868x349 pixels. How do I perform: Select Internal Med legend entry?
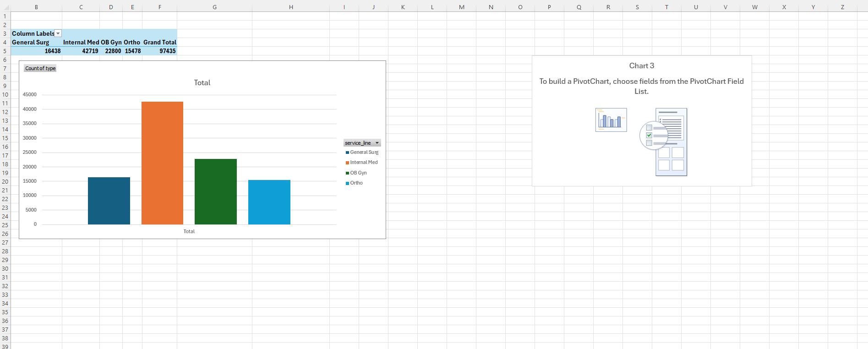362,162
